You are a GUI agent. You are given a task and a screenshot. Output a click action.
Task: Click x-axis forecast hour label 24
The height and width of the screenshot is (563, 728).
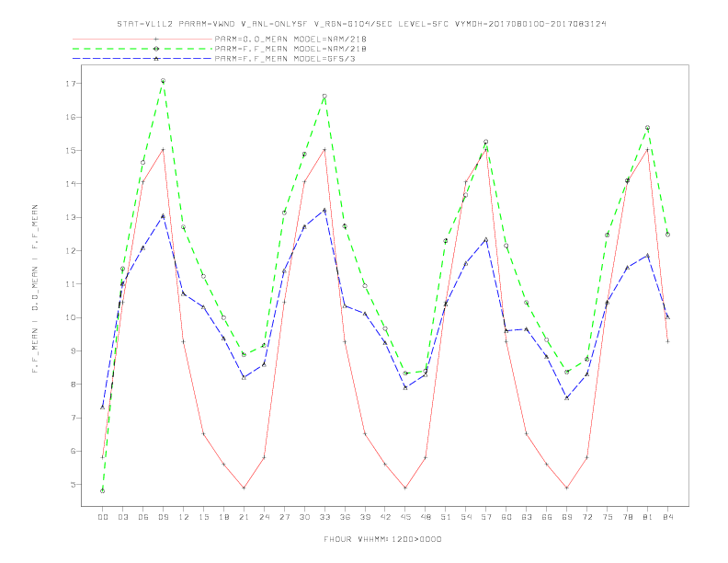264,517
